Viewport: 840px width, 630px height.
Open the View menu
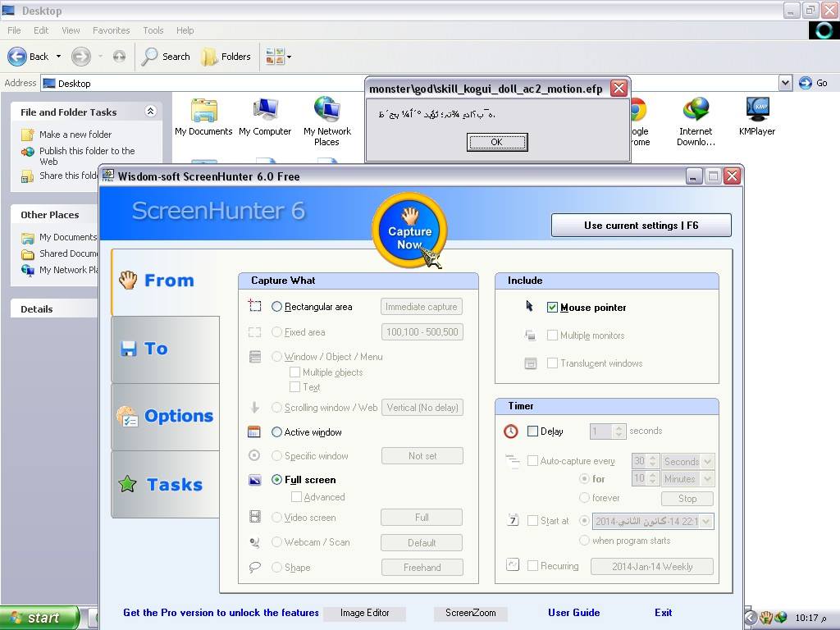coord(71,30)
